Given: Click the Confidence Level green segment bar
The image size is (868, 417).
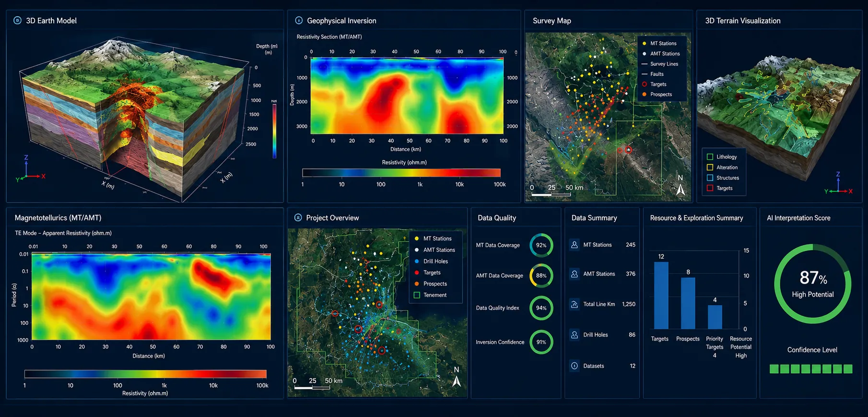Looking at the screenshot, I should coord(811,369).
